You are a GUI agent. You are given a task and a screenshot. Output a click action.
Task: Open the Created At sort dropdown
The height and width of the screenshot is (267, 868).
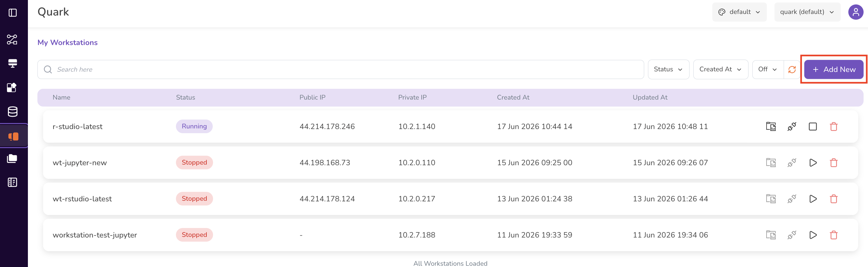(720, 69)
